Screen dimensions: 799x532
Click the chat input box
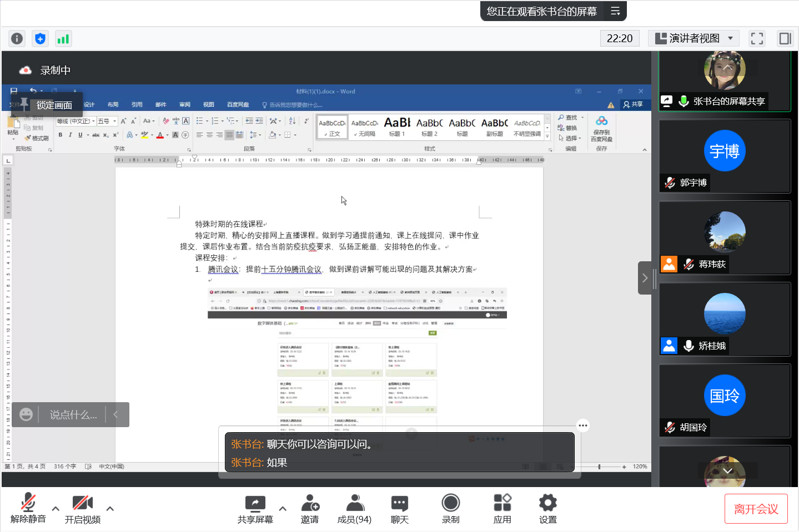click(x=73, y=415)
